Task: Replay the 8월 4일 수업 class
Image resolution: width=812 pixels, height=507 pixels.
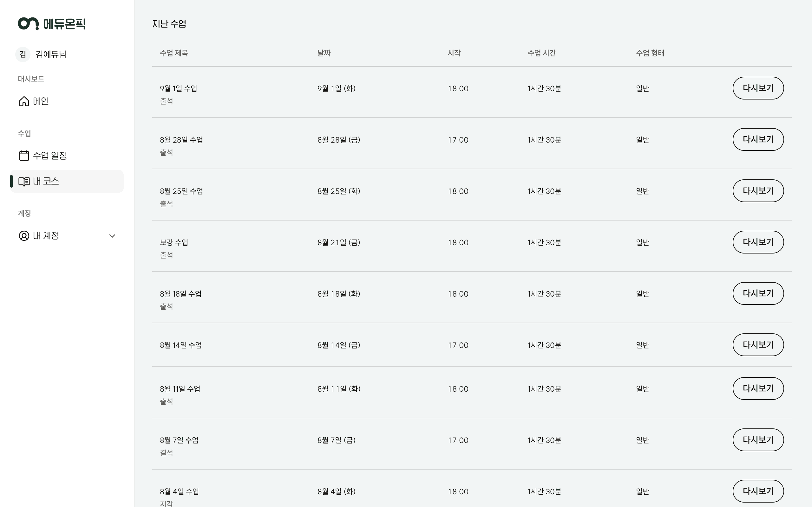Action: 758,491
